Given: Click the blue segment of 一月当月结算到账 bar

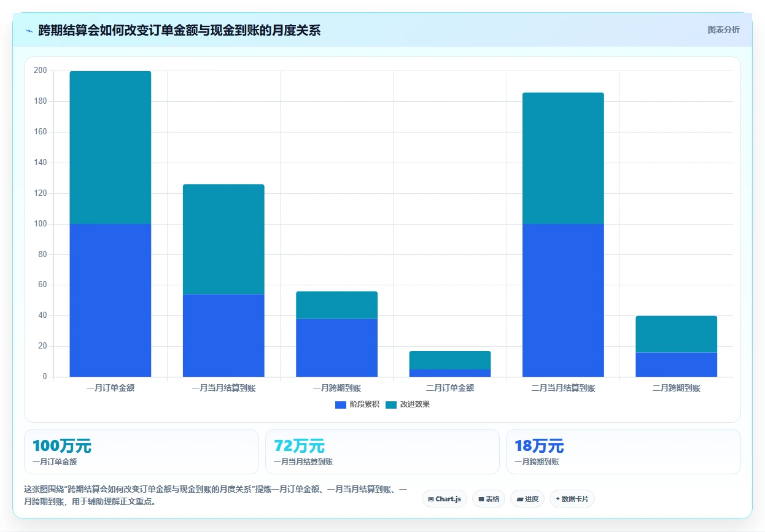Looking at the screenshot, I should [223, 336].
